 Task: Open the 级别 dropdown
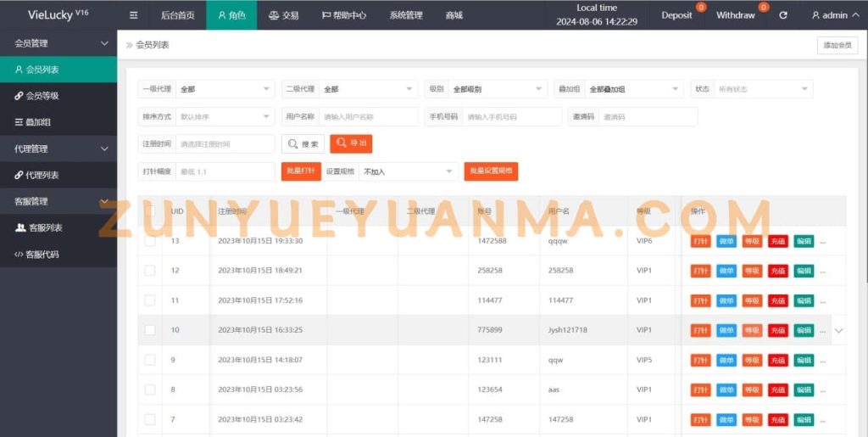(x=498, y=88)
